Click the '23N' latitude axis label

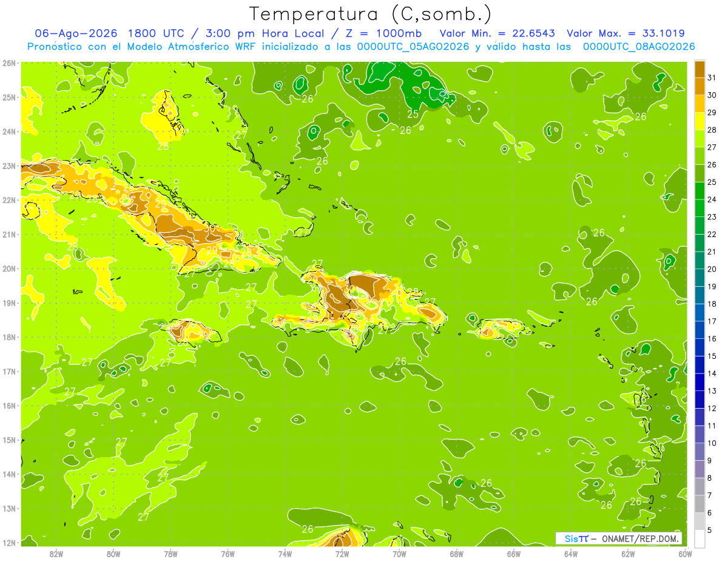click(x=9, y=166)
